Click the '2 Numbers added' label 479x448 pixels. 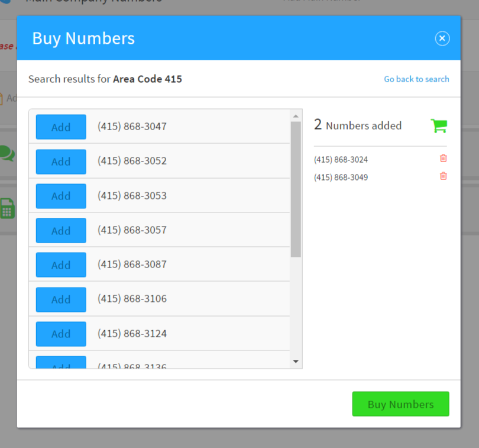(358, 125)
